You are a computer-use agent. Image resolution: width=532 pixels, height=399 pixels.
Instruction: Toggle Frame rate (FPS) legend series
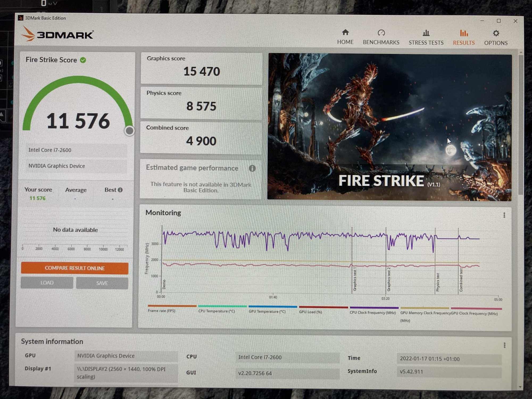161,311
